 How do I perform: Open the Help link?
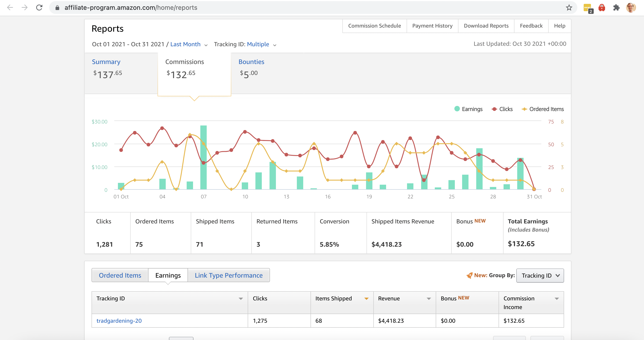[560, 26]
